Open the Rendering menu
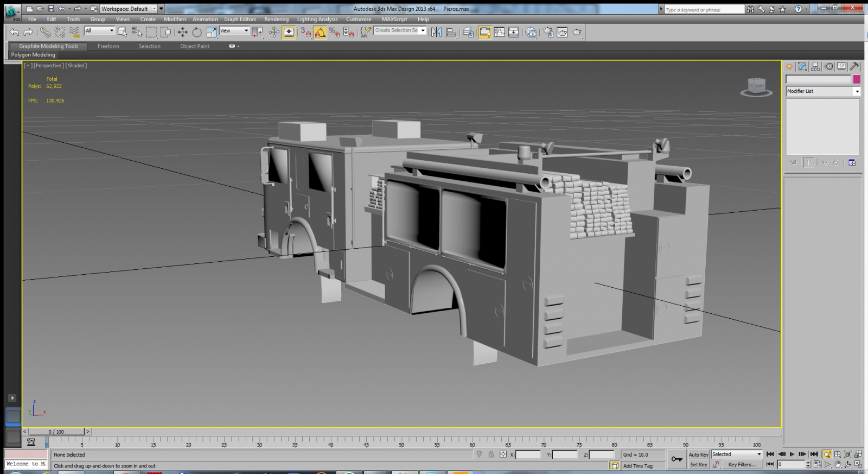Screen dimensions: 868x474 tap(276, 19)
